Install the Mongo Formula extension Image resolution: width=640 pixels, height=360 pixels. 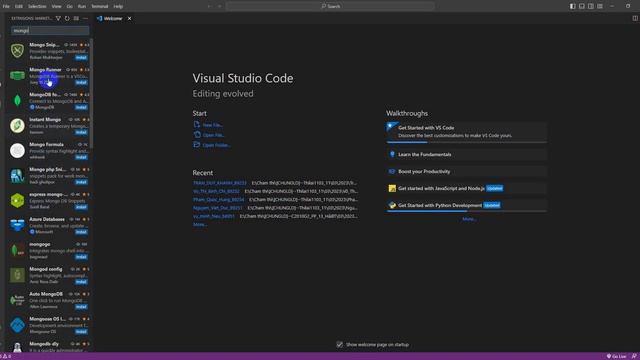click(x=81, y=157)
